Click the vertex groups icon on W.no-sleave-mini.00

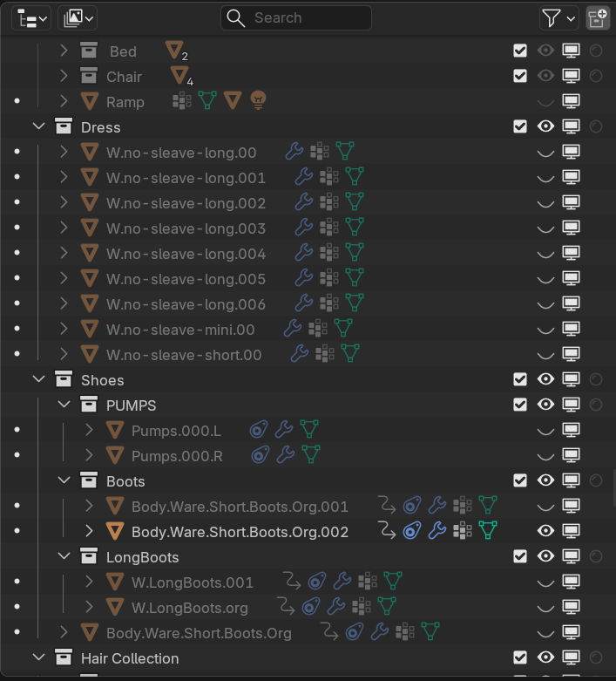pos(319,330)
